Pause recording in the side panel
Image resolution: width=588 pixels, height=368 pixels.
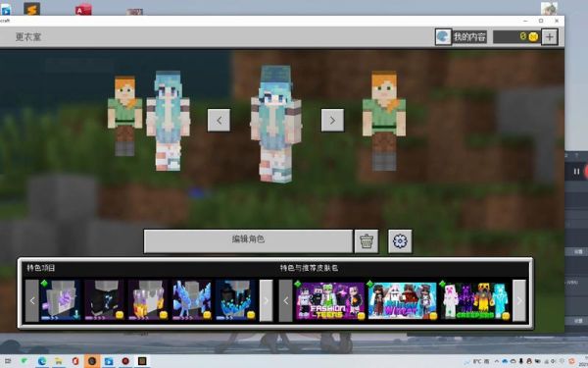click(576, 172)
